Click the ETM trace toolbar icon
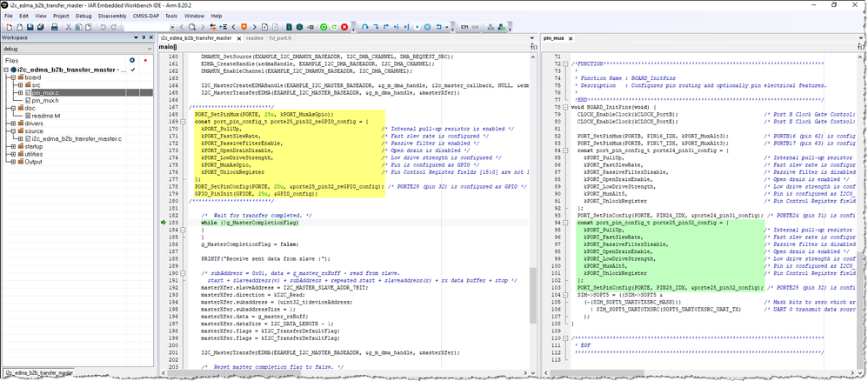 click(x=464, y=27)
